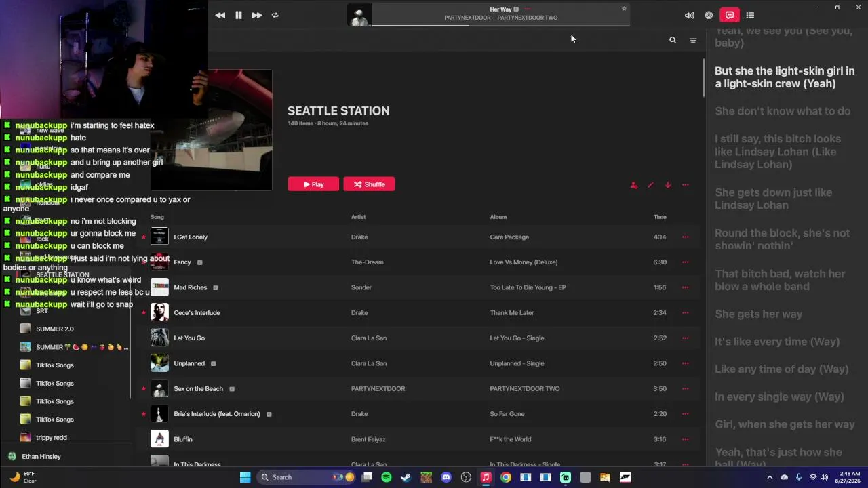Open the trippy redd playlist in sidebar

click(52, 438)
